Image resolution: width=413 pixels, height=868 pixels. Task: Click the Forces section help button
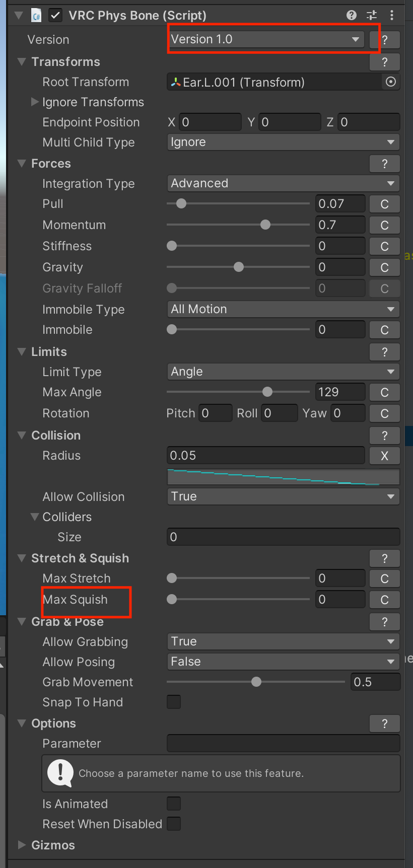point(385,164)
